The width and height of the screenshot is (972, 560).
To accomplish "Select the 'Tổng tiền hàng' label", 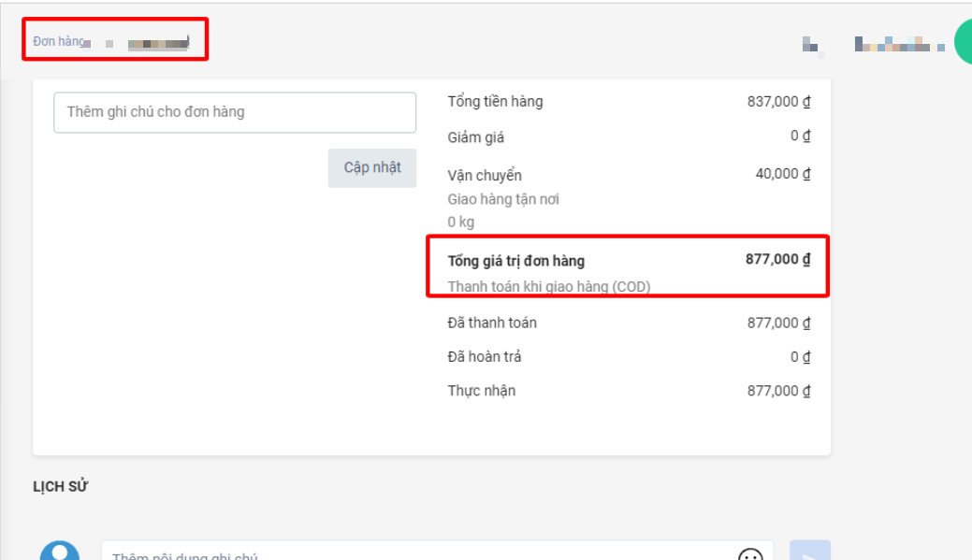I will pyautogui.click(x=495, y=102).
